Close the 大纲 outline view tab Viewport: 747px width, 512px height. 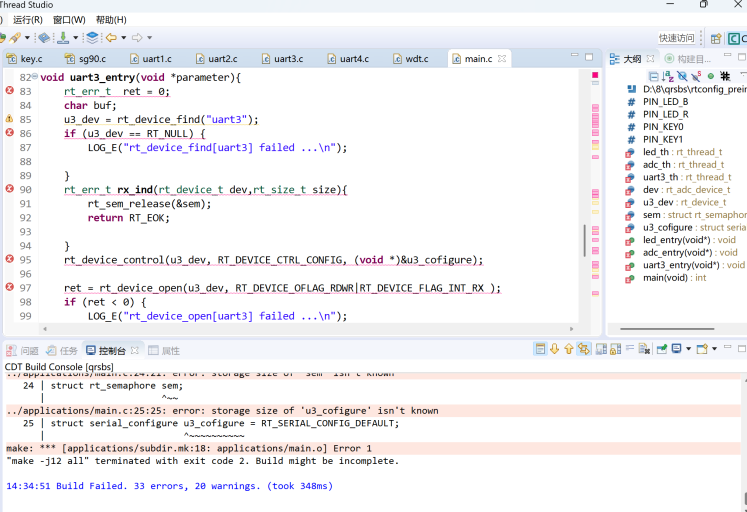pyautogui.click(x=650, y=58)
